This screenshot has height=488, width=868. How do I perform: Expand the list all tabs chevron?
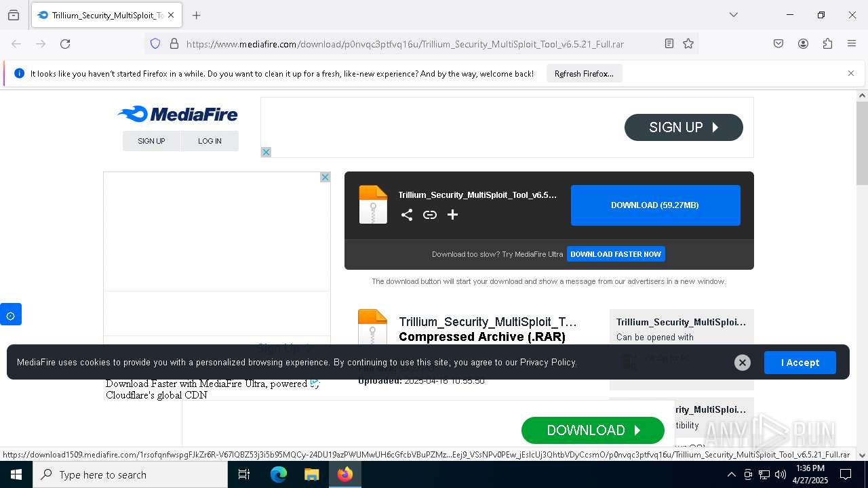[x=733, y=15]
